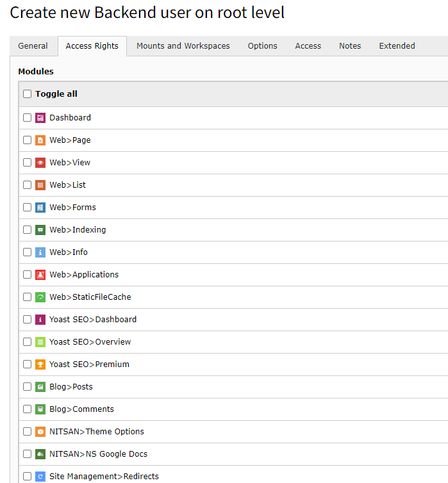Click the Web>StaticFileCache green icon
The width and height of the screenshot is (448, 483).
click(x=40, y=297)
